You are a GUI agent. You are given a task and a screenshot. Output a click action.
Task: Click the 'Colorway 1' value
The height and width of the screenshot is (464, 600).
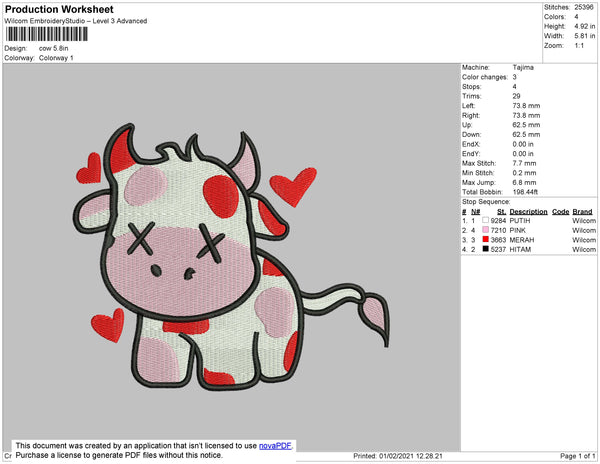coord(56,58)
